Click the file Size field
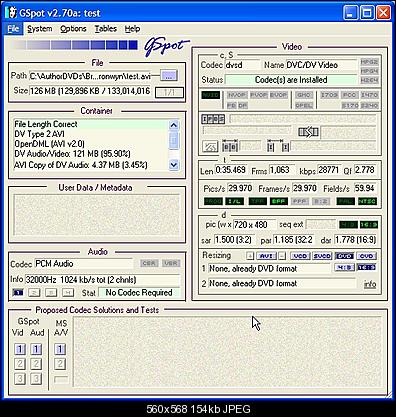 (x=90, y=91)
